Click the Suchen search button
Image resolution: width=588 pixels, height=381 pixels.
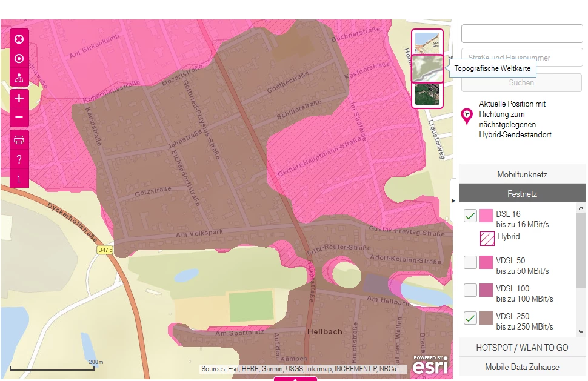pyautogui.click(x=521, y=83)
